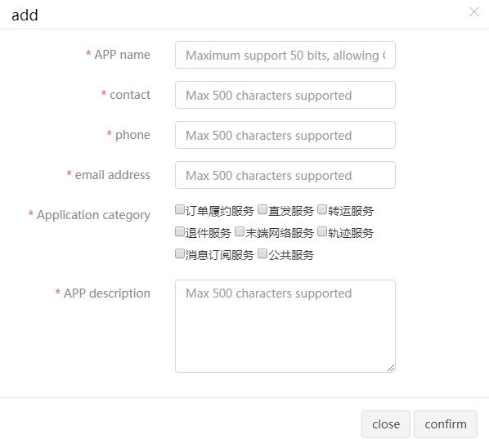Enable the 转运服务 checkbox
Screen dimensions: 489x448
(322, 209)
